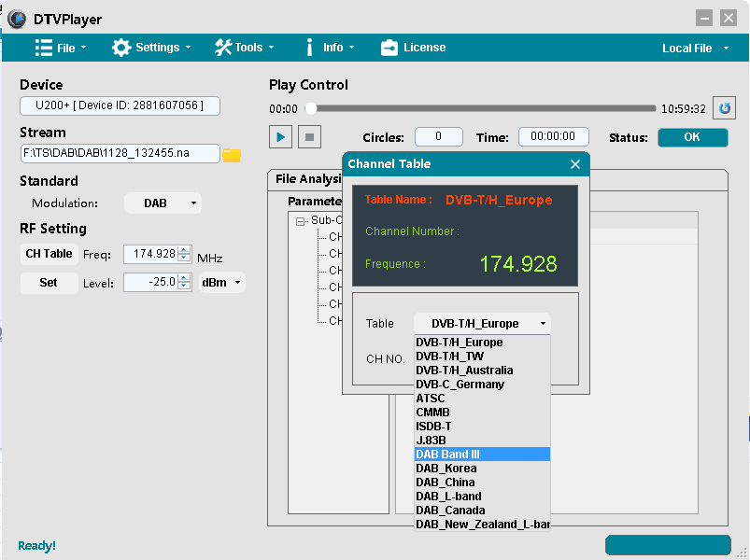Select the highlighted DAB Band III option
This screenshot has width=750, height=560.
482,454
